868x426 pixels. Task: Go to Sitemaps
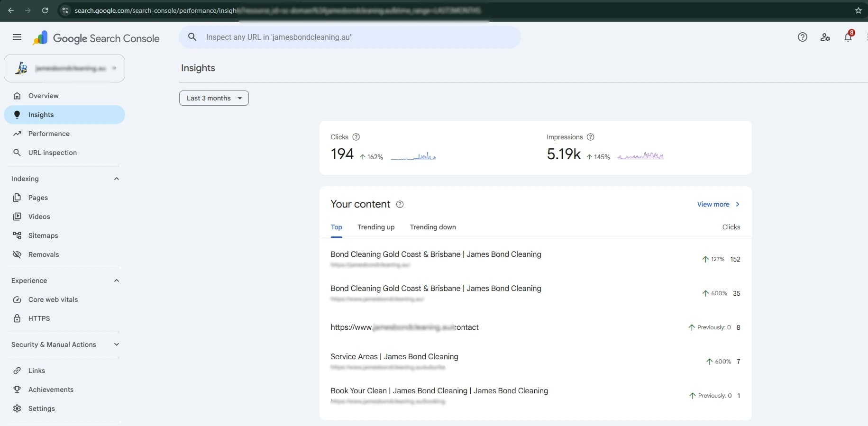[x=64, y=236]
